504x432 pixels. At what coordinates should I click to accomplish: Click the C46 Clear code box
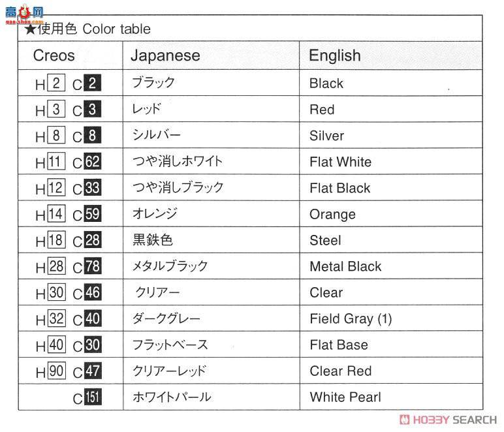pos(93,292)
